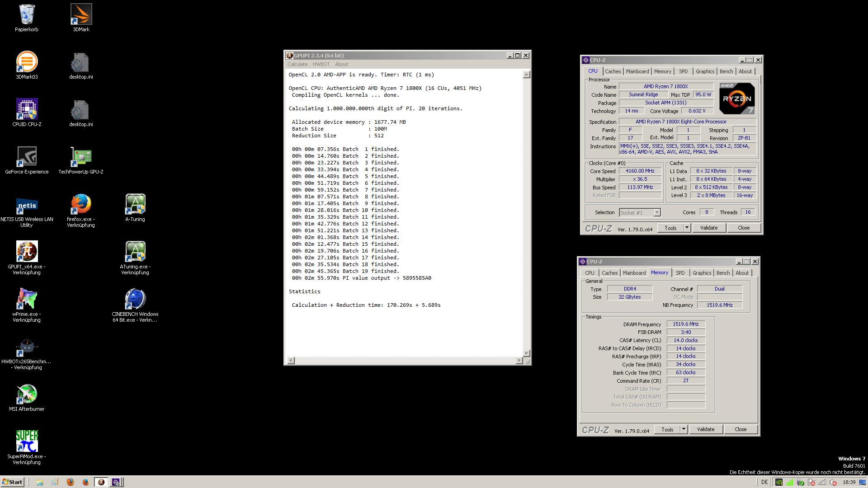Open SPD tab in upper CPU-Z window

pyautogui.click(x=683, y=71)
